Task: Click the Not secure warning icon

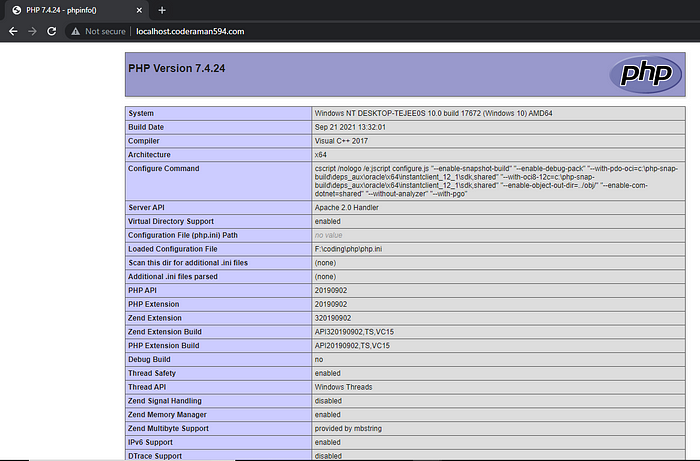Action: (x=75, y=31)
